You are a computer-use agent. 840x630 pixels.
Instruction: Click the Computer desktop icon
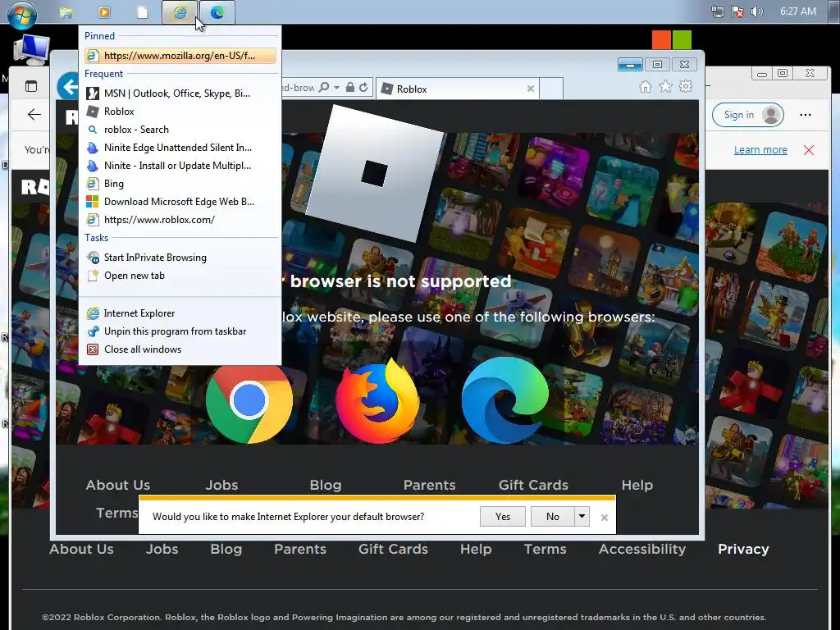tap(32, 49)
